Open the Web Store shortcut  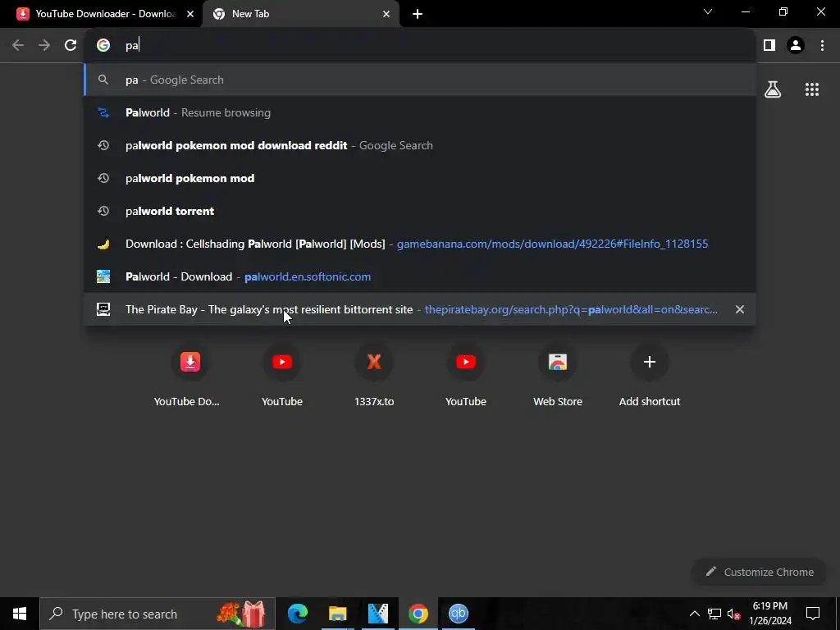[558, 376]
